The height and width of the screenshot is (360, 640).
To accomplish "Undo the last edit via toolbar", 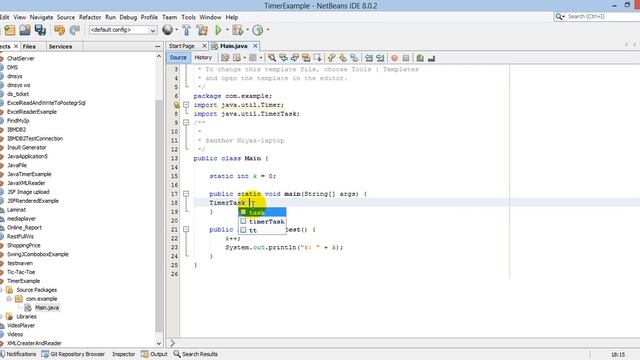I will pos(60,30).
